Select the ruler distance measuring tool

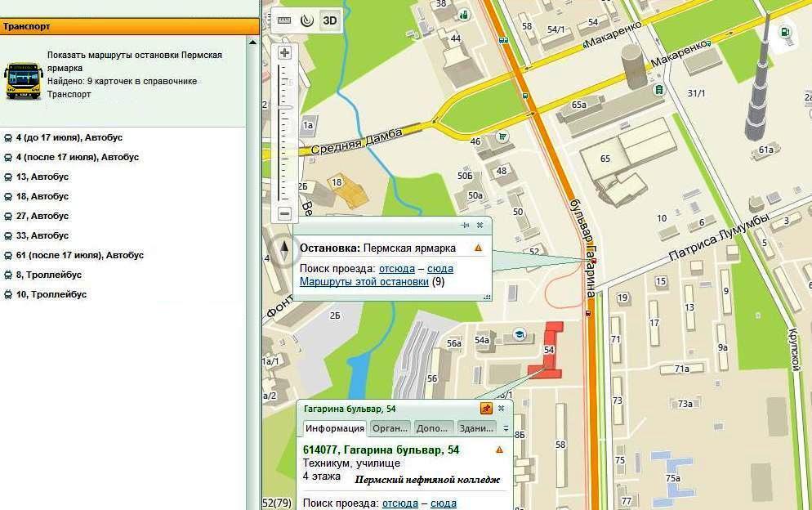click(284, 20)
